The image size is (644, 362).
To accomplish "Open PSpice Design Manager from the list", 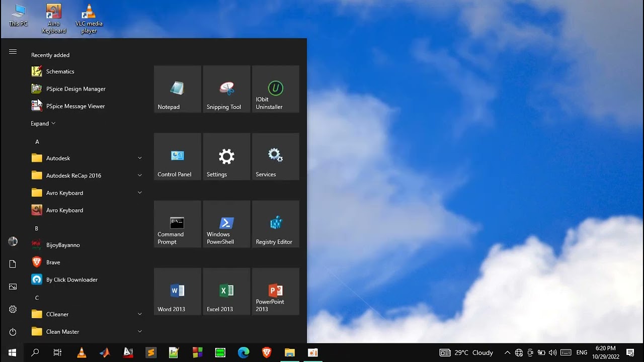I will coord(88,89).
